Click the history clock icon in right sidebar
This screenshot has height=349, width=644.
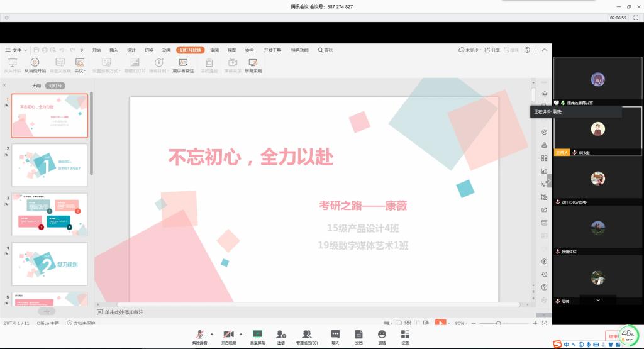point(544,274)
